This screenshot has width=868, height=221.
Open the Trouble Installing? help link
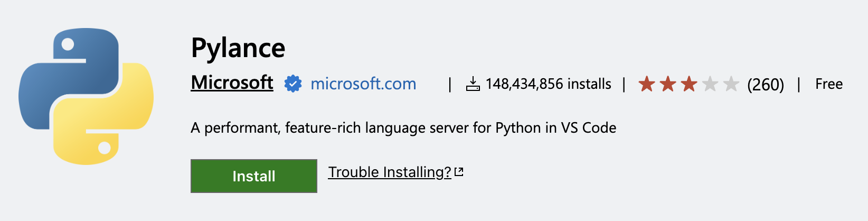coord(390,172)
